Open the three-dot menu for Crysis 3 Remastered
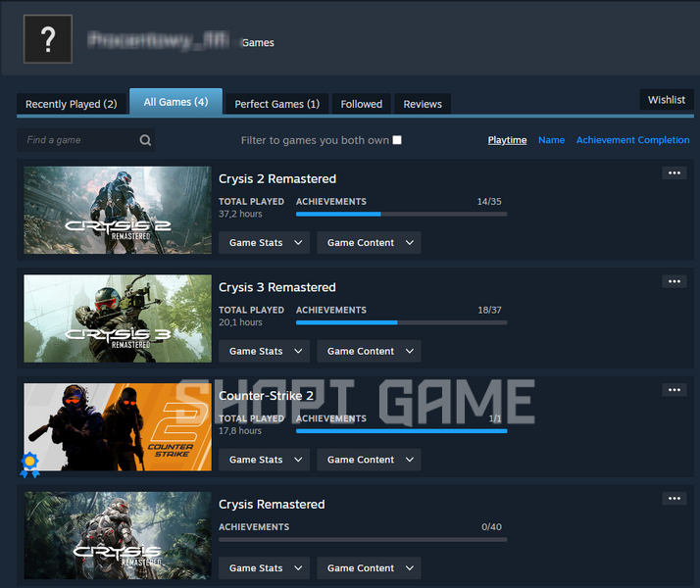 pyautogui.click(x=675, y=281)
